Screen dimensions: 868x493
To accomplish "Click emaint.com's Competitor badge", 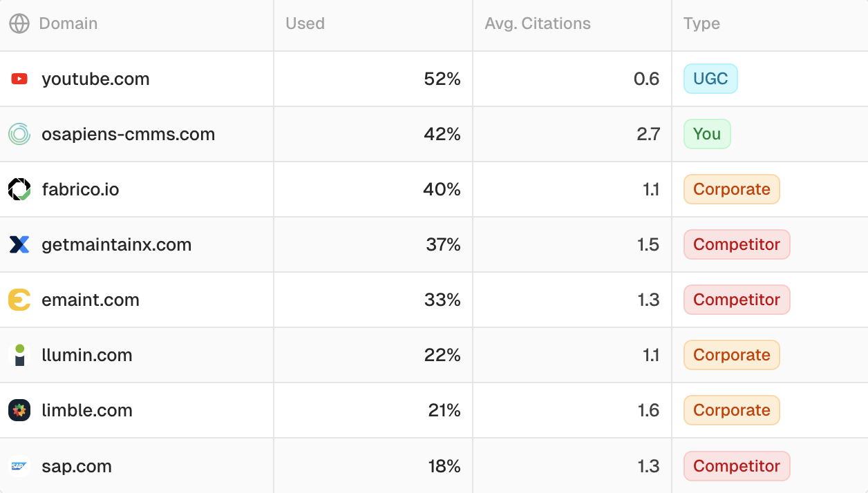I will (736, 300).
